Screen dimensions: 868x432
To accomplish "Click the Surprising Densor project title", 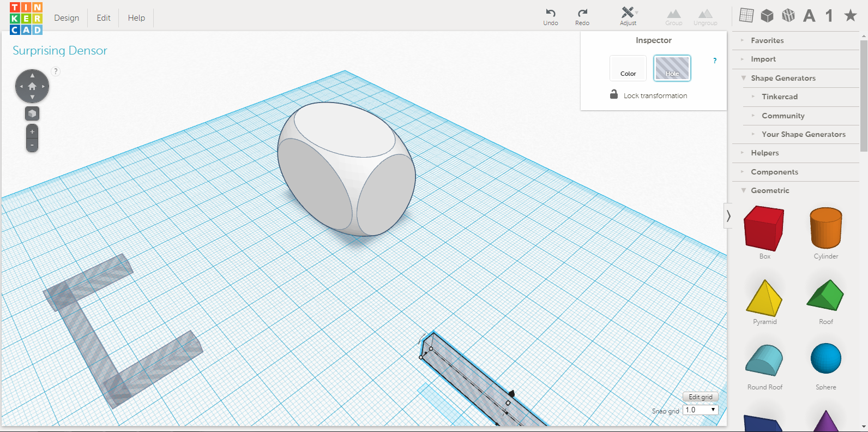I will click(x=60, y=51).
